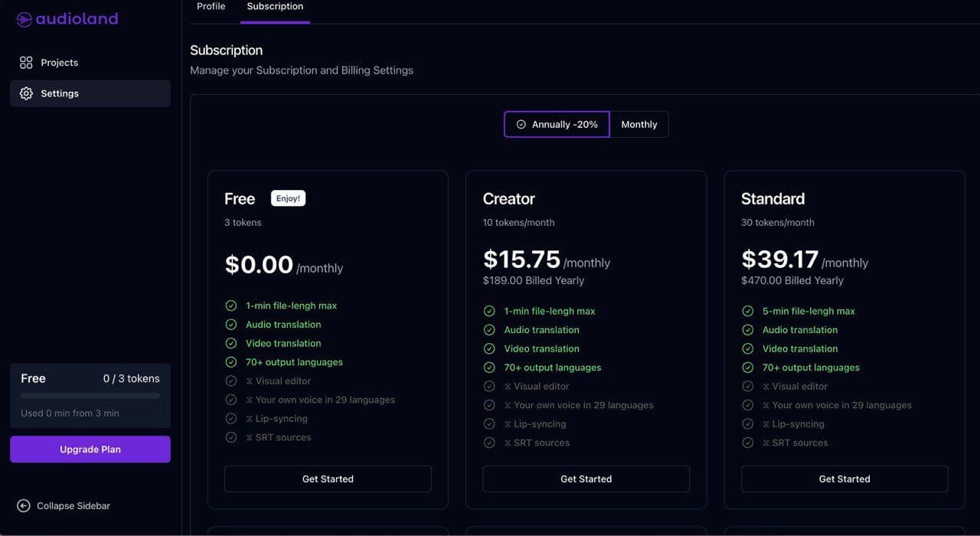This screenshot has height=536, width=980.
Task: Click 'Used 0 min from 3 min' text
Action: click(70, 413)
